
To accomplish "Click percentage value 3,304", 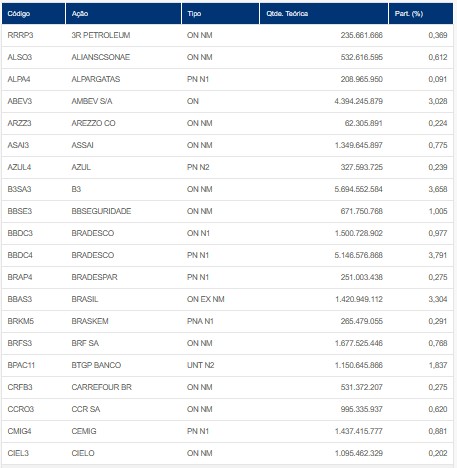I will click(438, 299).
